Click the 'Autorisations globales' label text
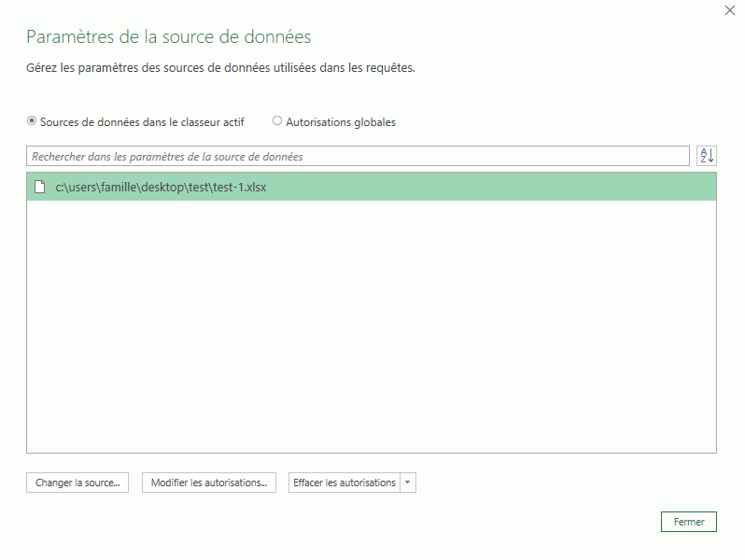 click(341, 122)
